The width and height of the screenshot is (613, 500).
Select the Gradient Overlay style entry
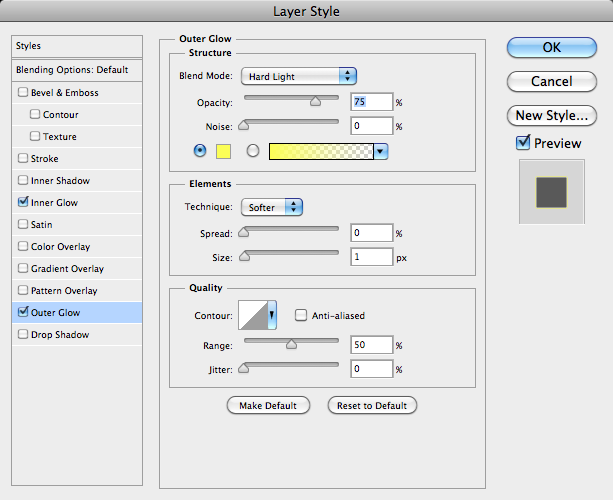pos(67,269)
